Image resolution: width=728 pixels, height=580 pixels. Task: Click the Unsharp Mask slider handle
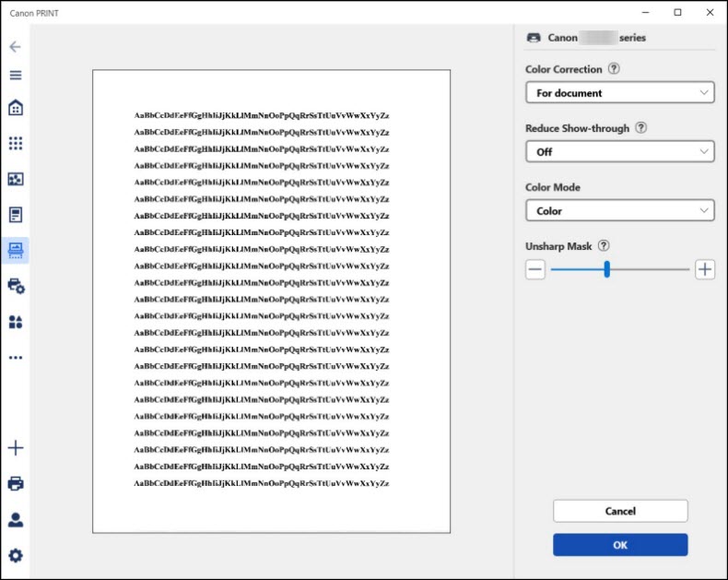[x=607, y=269]
